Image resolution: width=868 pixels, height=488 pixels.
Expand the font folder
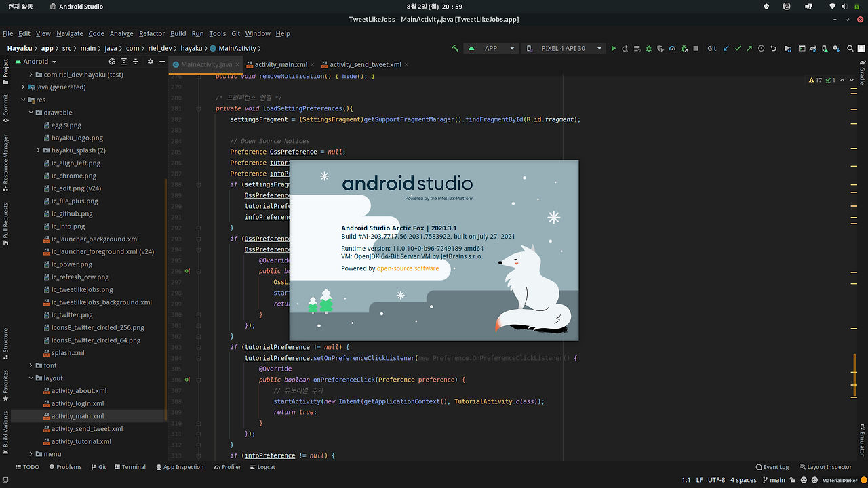pyautogui.click(x=31, y=365)
